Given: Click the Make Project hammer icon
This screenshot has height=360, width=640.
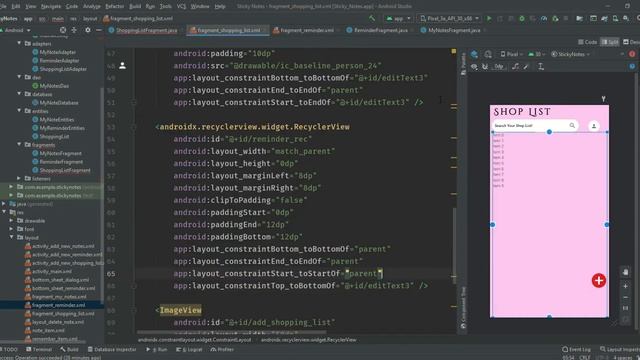Looking at the screenshot, I should coord(372,18).
